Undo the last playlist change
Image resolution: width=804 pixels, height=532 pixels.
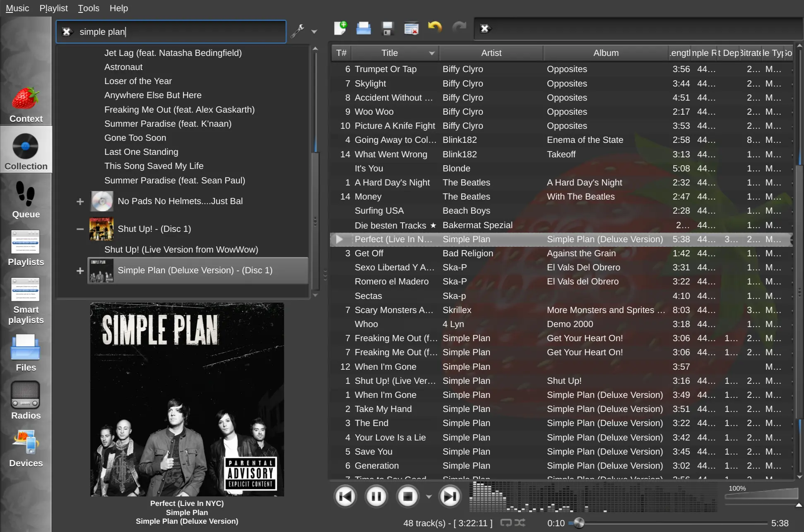coord(435,28)
